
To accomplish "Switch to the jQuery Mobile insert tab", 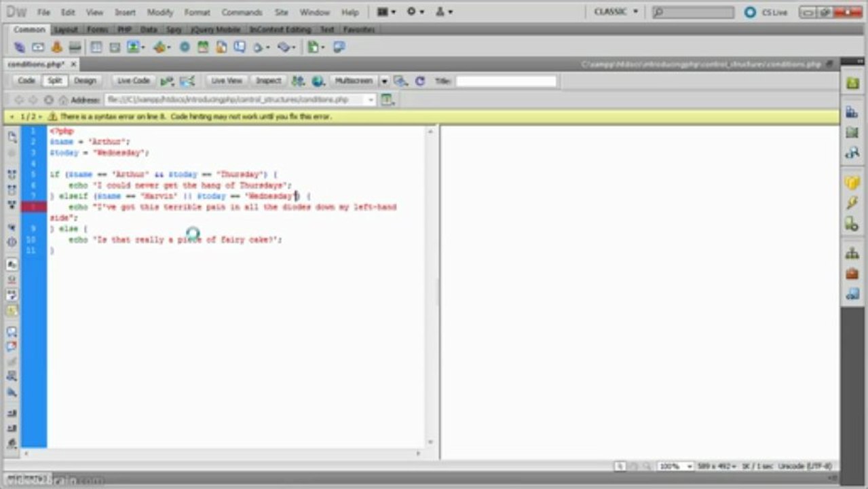I will (215, 30).
